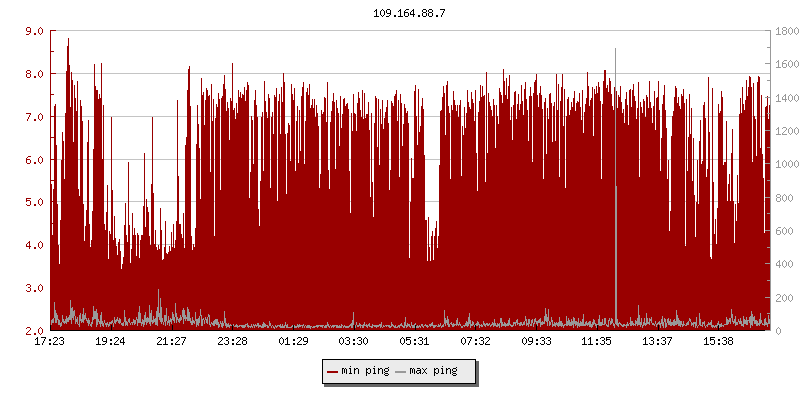Click the 11:35 time axis label

pos(597,342)
